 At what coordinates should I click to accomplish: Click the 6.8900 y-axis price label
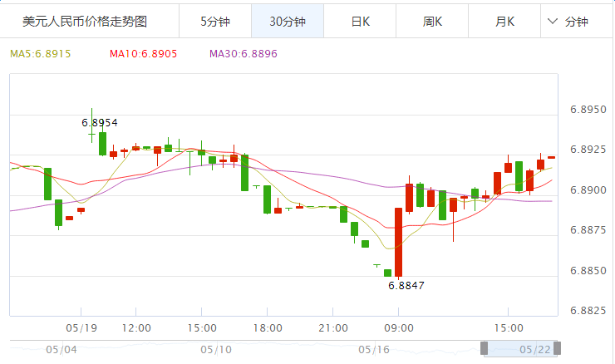click(x=588, y=189)
